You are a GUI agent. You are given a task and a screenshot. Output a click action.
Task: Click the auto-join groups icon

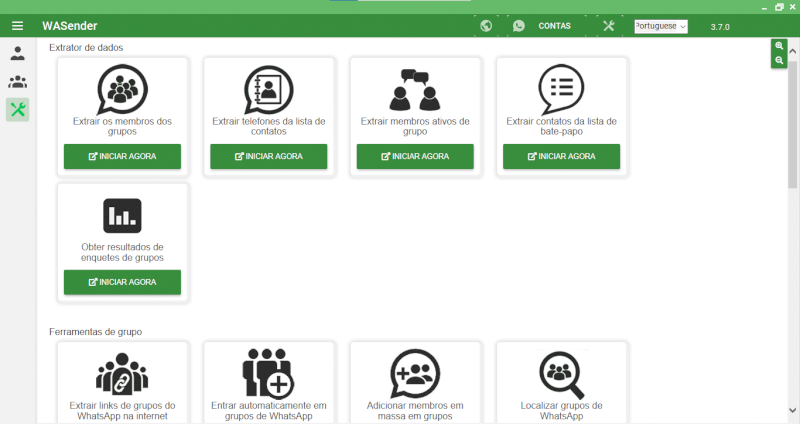tap(268, 373)
